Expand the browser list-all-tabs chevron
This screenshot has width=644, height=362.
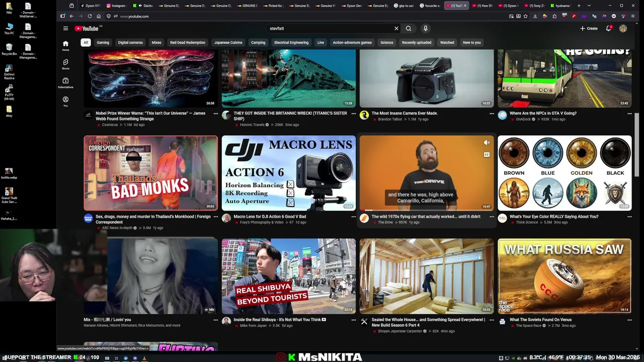point(589,6)
